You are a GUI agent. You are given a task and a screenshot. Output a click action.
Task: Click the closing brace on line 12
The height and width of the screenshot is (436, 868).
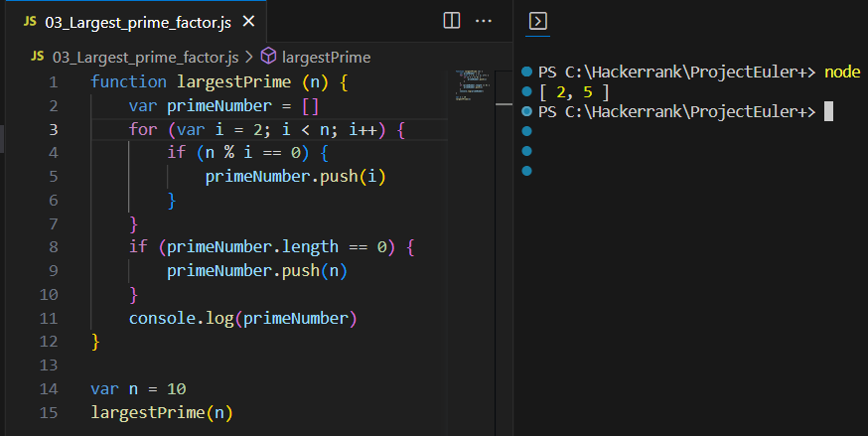[x=95, y=342]
